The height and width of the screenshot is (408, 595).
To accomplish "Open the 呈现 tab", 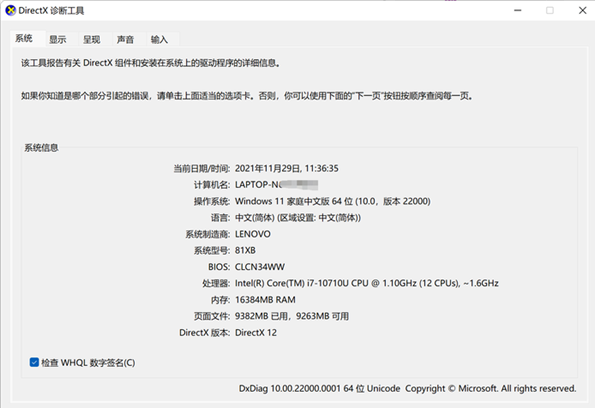I will click(x=92, y=39).
